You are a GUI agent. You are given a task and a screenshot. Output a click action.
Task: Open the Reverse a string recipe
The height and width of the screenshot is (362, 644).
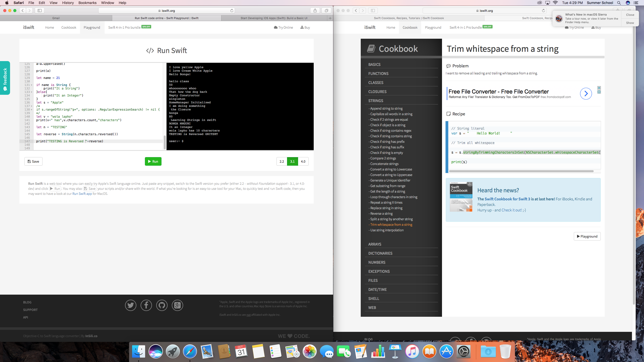coord(381,213)
